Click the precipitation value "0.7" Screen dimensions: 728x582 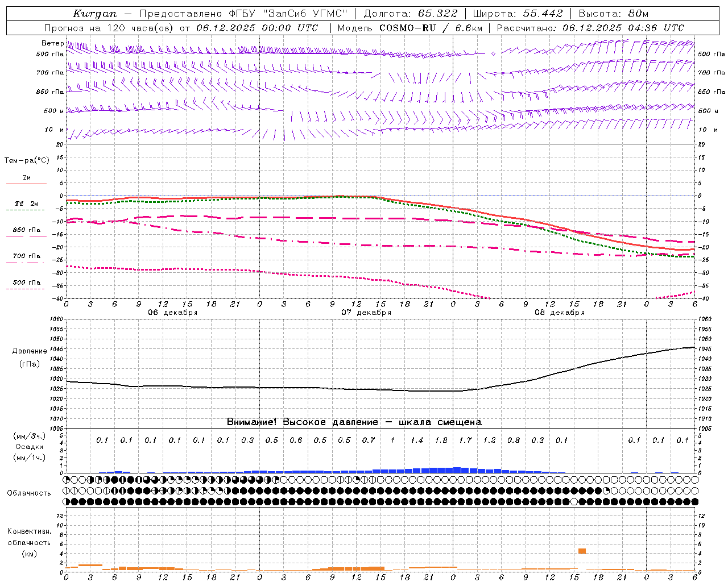tap(369, 440)
